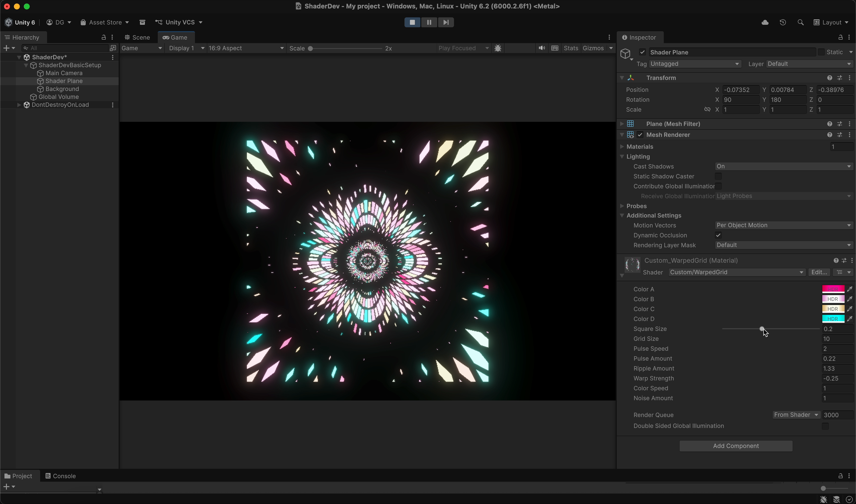Screen dimensions: 856x504
Task: Switch to the Scene tab
Action: point(138,37)
